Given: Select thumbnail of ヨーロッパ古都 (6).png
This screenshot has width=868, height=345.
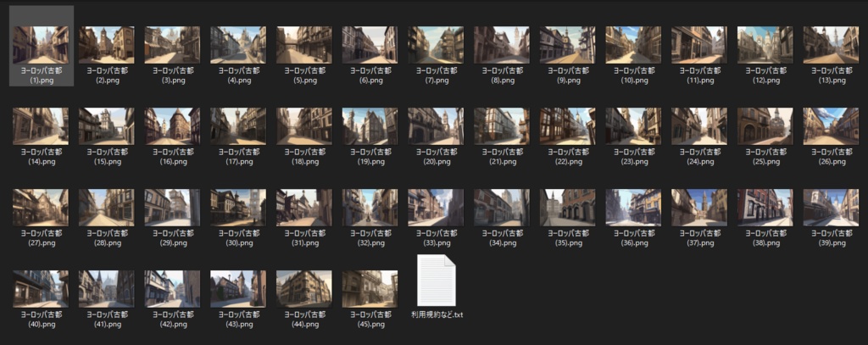Looking at the screenshot, I should [x=370, y=45].
